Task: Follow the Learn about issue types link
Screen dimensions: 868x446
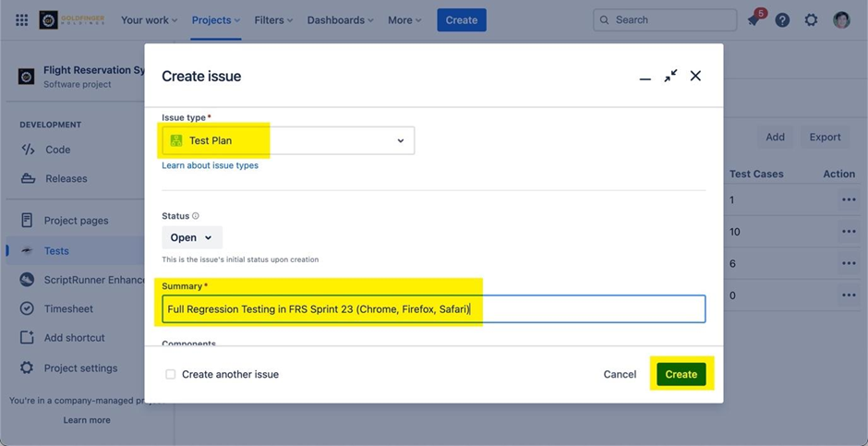Action: coord(210,165)
